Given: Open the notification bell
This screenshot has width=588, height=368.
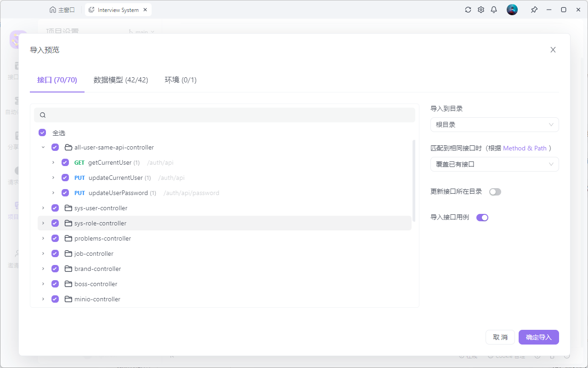Looking at the screenshot, I should 494,9.
